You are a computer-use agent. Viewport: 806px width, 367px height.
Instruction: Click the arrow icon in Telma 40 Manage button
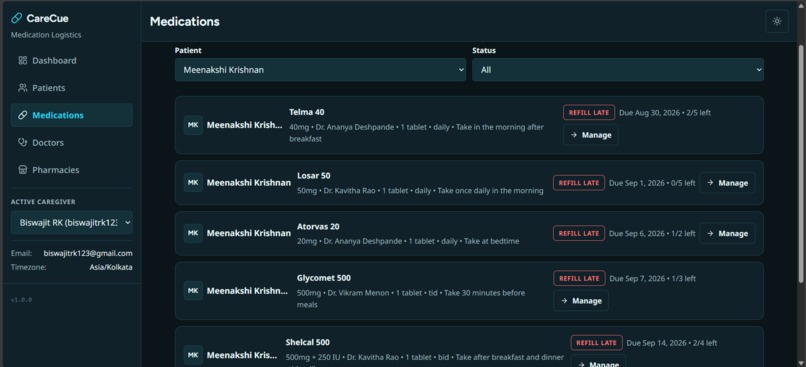point(574,135)
